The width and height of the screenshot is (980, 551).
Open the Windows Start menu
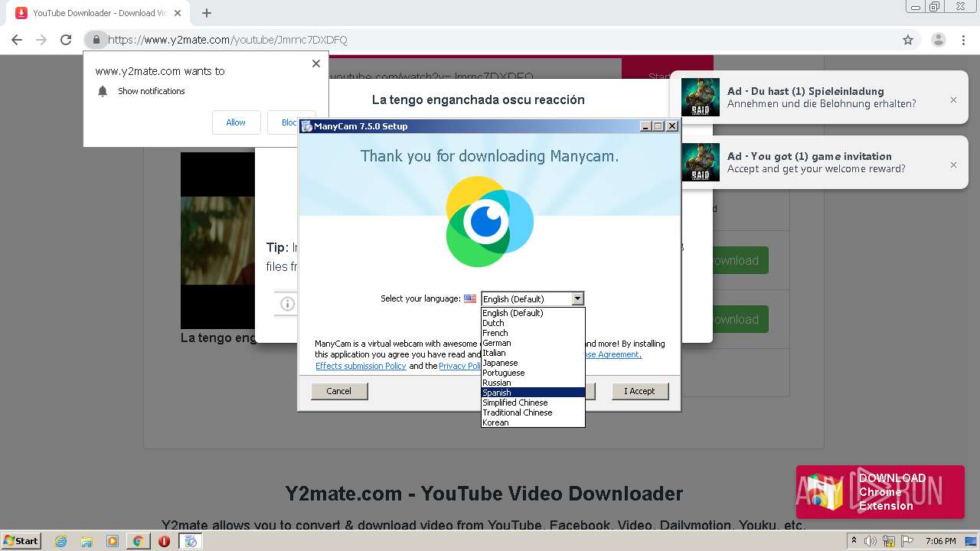21,540
